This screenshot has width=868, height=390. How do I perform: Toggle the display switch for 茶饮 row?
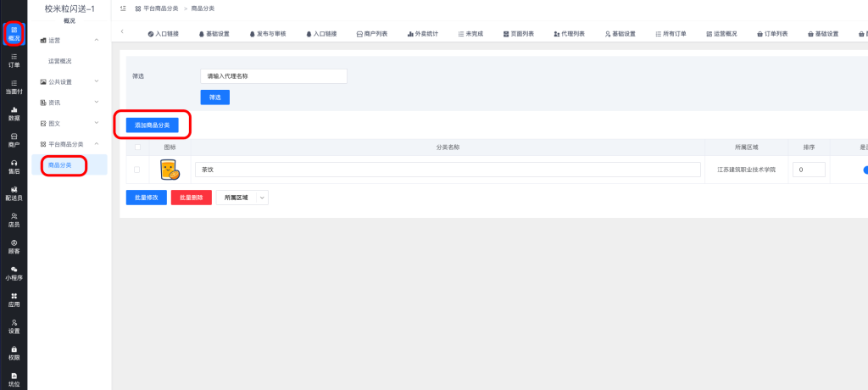(864, 170)
